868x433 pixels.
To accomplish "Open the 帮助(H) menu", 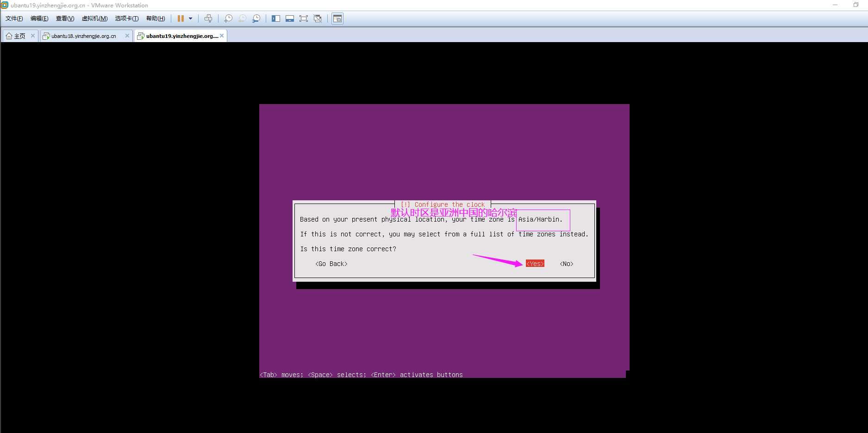I will tap(156, 19).
